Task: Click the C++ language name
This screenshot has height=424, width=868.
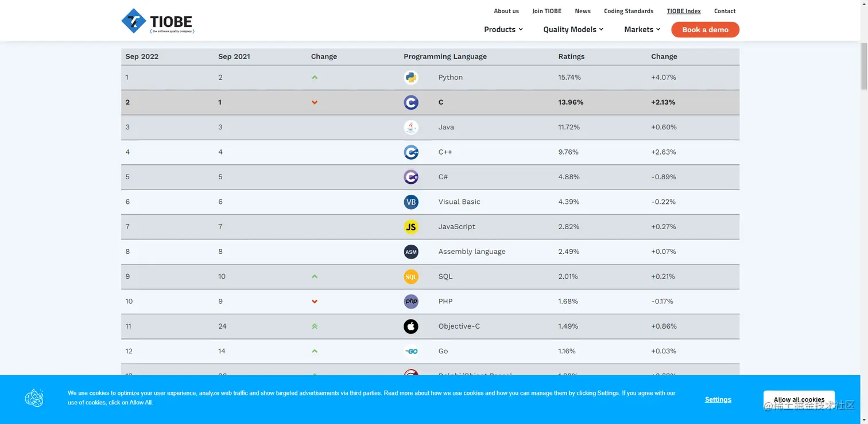Action: click(445, 152)
